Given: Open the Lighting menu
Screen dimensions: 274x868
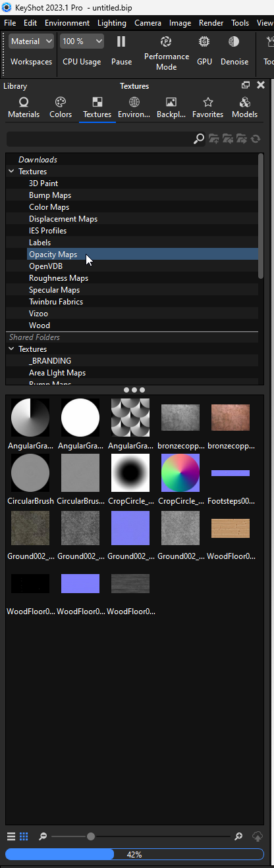Looking at the screenshot, I should 112,23.
